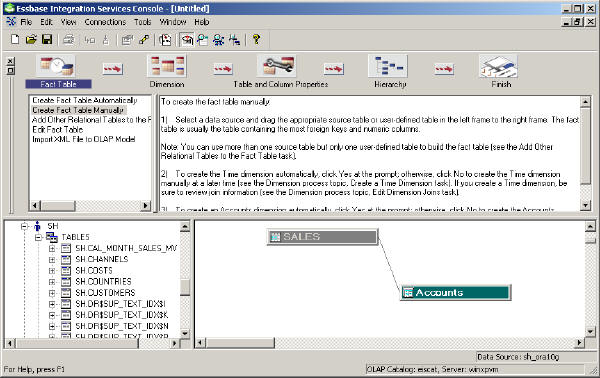Click the TABLES folder icon
The width and height of the screenshot is (600, 378).
pyautogui.click(x=52, y=237)
